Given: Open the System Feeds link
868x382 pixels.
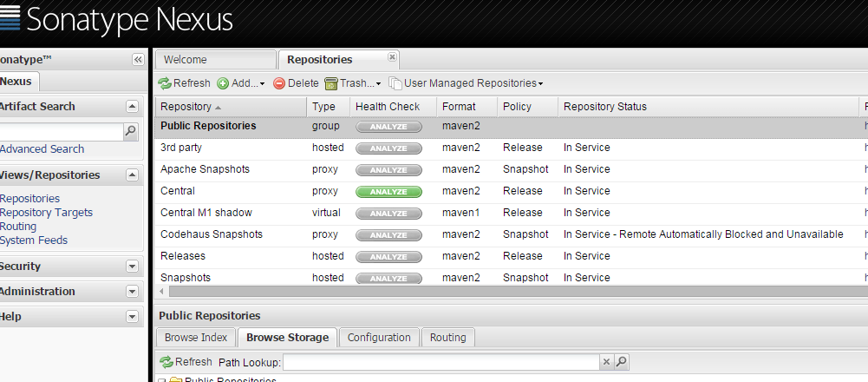Looking at the screenshot, I should coord(34,240).
